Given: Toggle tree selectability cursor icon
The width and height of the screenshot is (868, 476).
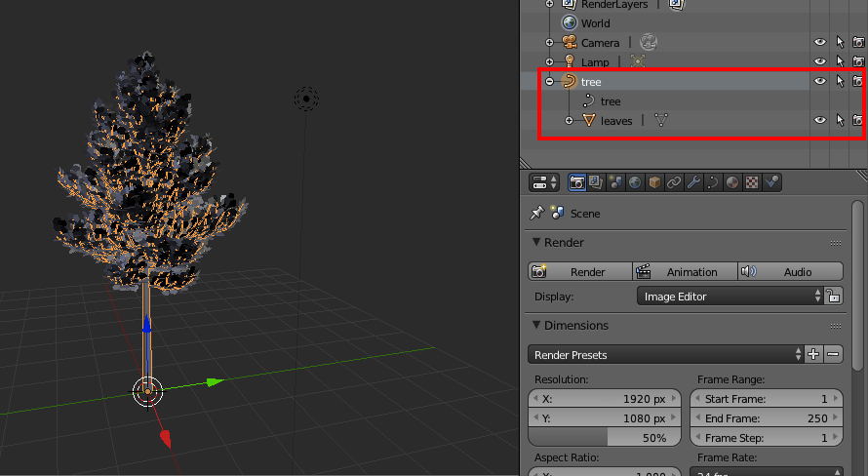Looking at the screenshot, I should pos(840,81).
